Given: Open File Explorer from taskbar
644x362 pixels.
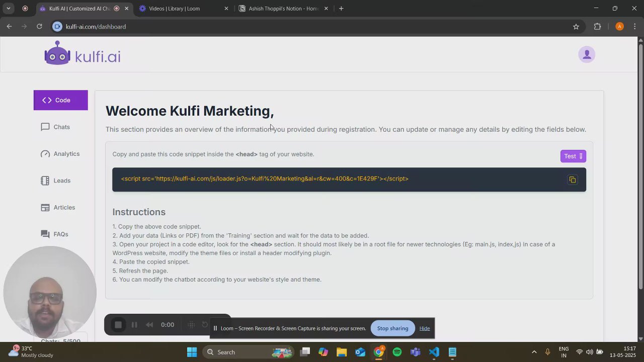Looking at the screenshot, I should pos(342,352).
